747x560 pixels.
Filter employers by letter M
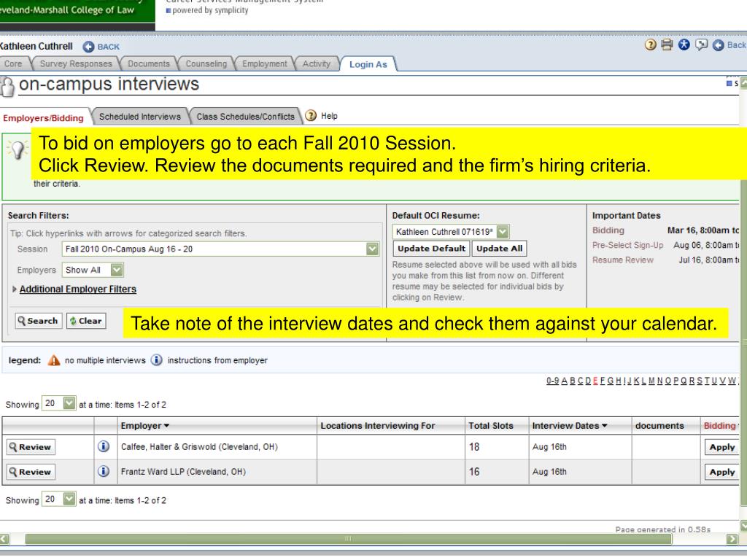pyautogui.click(x=651, y=381)
